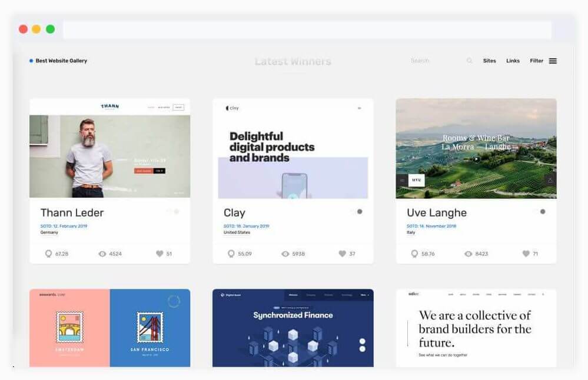Toggle the dot indicator on Clay card
588x380 pixels.
[x=360, y=212]
